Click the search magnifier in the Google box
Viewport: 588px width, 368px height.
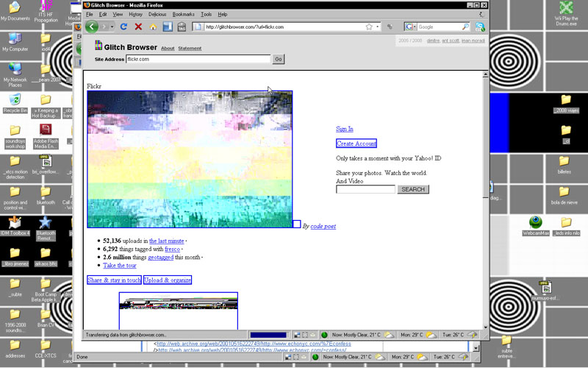click(x=465, y=26)
